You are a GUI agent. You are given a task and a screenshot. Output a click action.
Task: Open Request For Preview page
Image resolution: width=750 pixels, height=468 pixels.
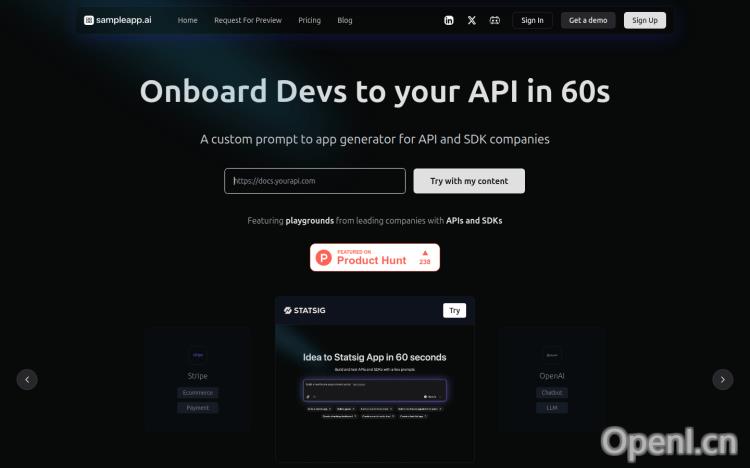(x=247, y=20)
